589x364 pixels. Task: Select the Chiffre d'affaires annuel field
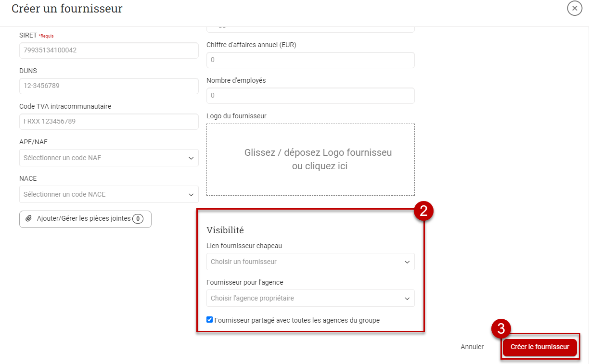310,60
